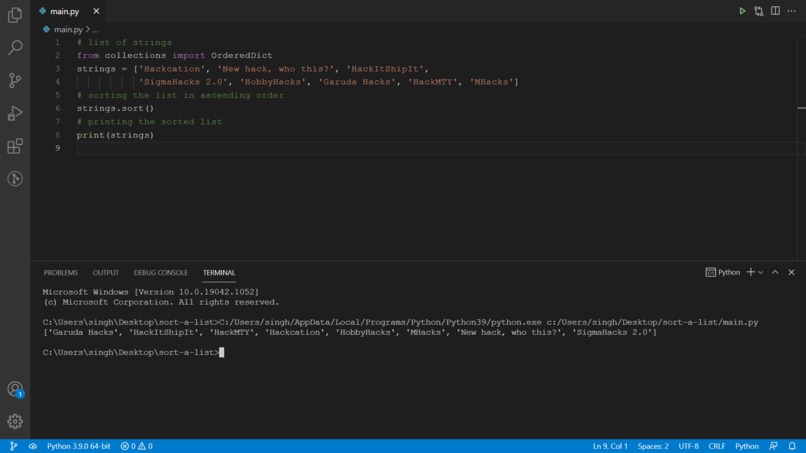Split the editor to the right
Screen dimensions: 806x453
[775, 11]
